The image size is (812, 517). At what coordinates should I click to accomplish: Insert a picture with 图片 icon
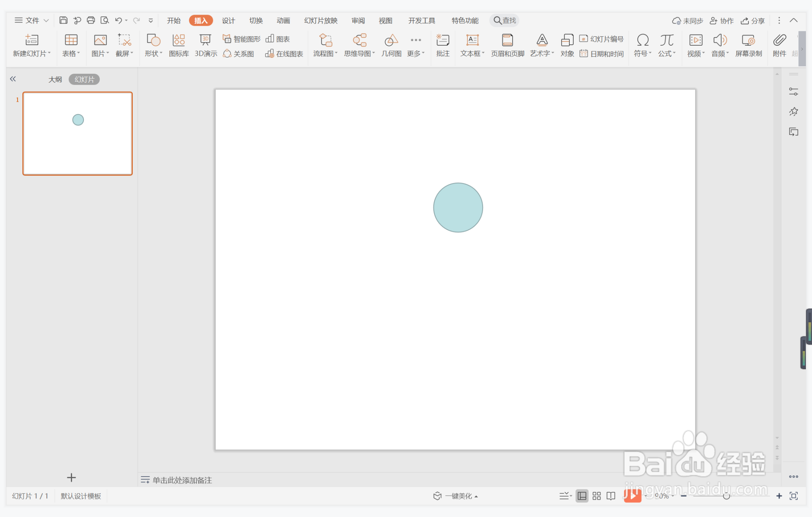tap(100, 45)
